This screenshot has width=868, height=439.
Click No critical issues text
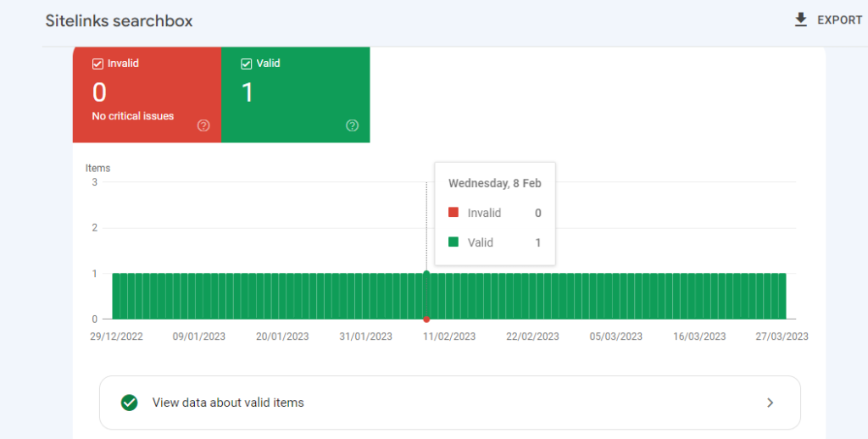tap(133, 116)
